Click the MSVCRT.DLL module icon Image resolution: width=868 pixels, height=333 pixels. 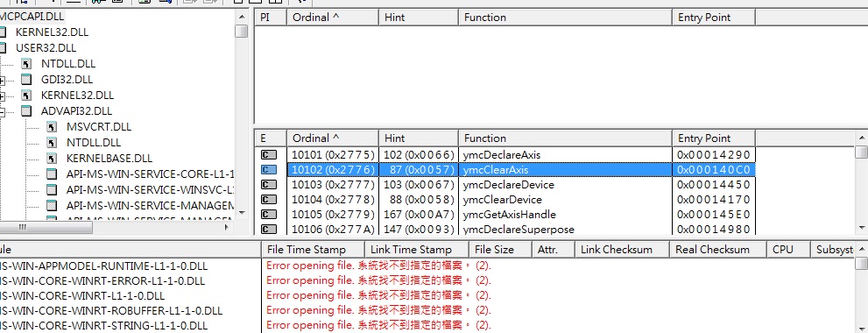click(x=52, y=127)
